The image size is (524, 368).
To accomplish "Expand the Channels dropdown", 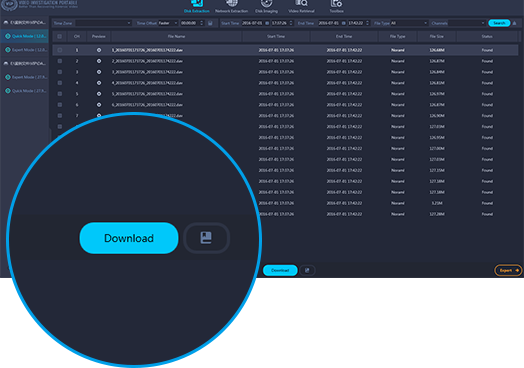I will 467,23.
